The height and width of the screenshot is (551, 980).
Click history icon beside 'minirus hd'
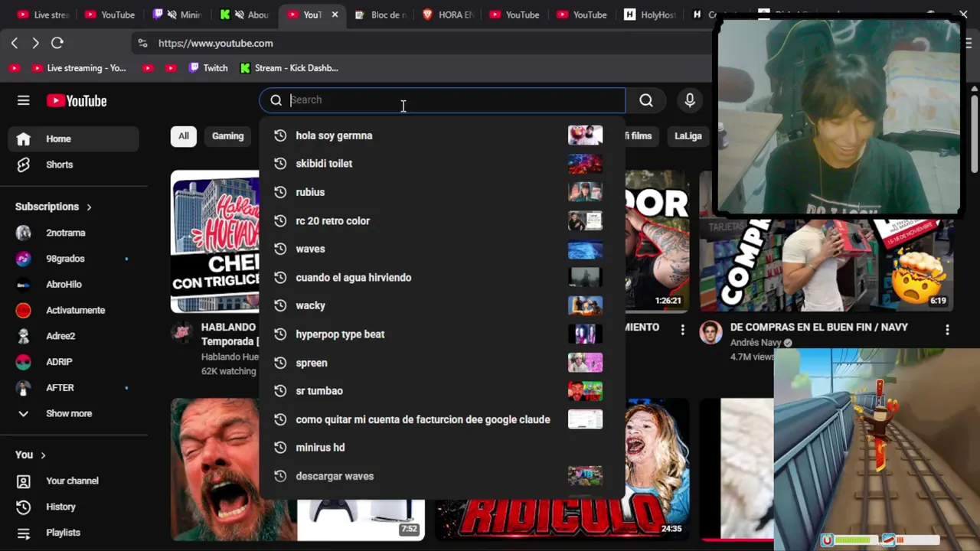280,448
